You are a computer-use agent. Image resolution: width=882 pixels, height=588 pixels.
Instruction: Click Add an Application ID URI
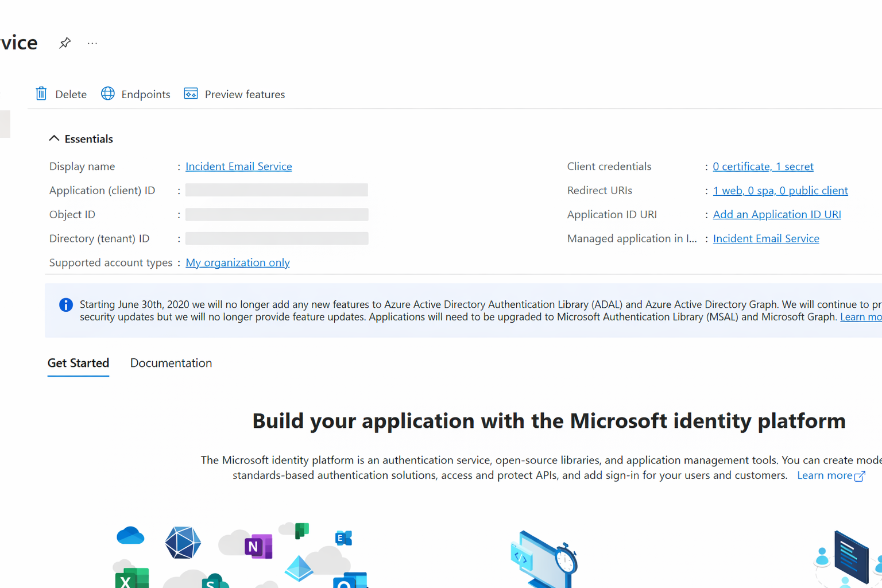coord(776,215)
